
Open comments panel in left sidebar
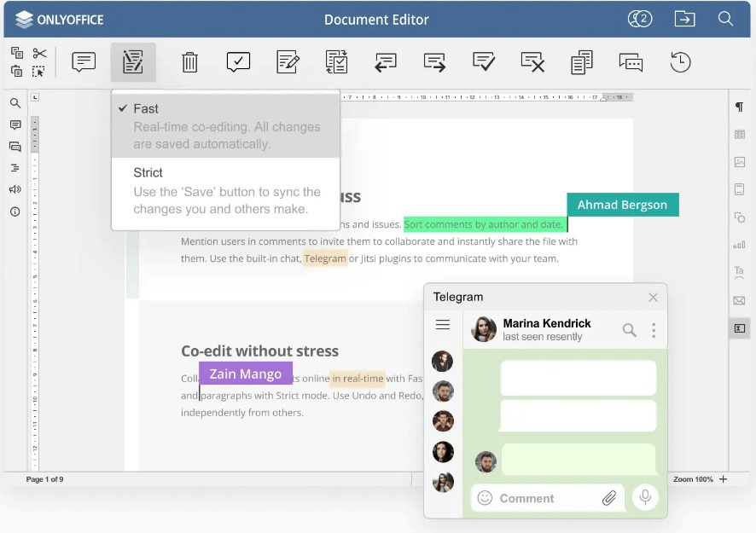point(15,125)
